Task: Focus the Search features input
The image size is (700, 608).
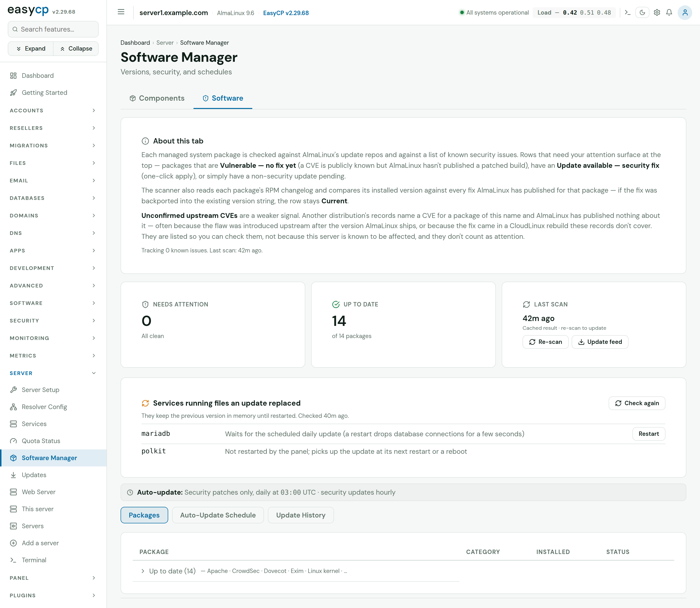Action: click(x=53, y=29)
